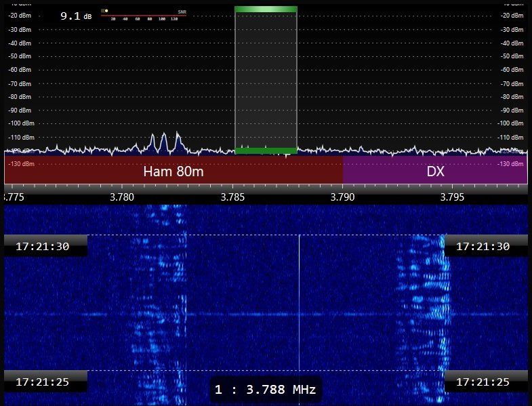Viewport: 532px width, 406px height.
Task: Click the right -60 dBm scale label
Action: tap(512, 70)
